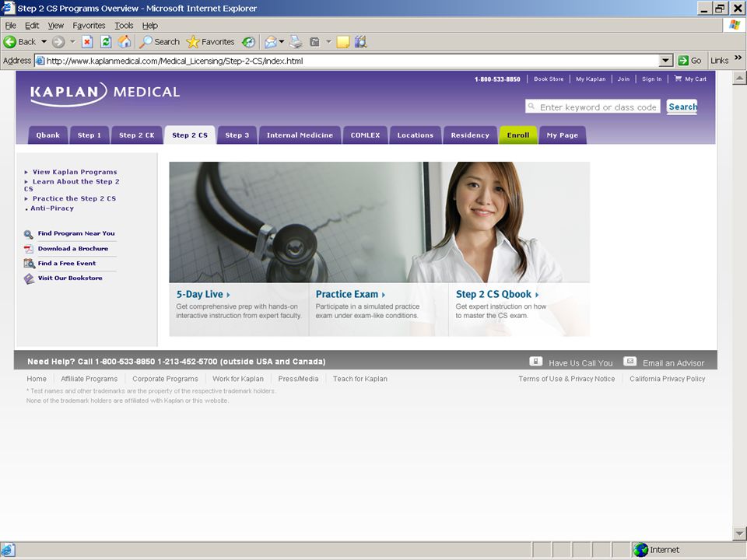This screenshot has height=560, width=747.
Task: Open the Residency tab
Action: [470, 135]
